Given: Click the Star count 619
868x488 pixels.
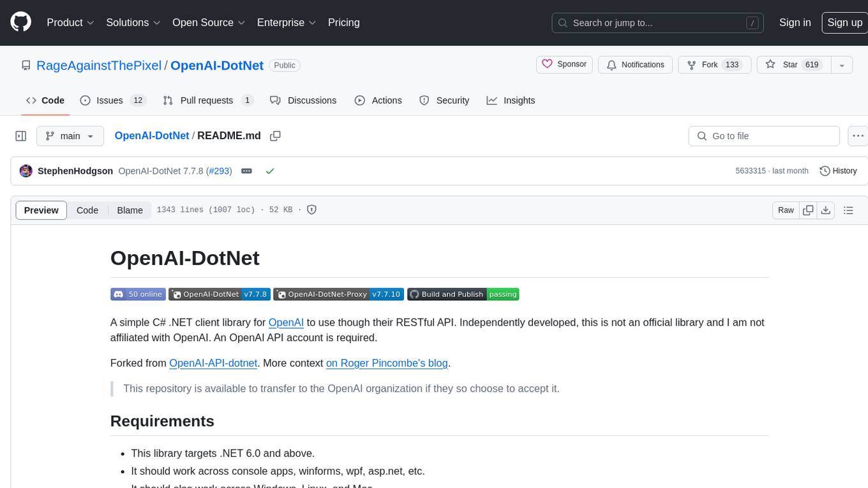Looking at the screenshot, I should point(812,65).
